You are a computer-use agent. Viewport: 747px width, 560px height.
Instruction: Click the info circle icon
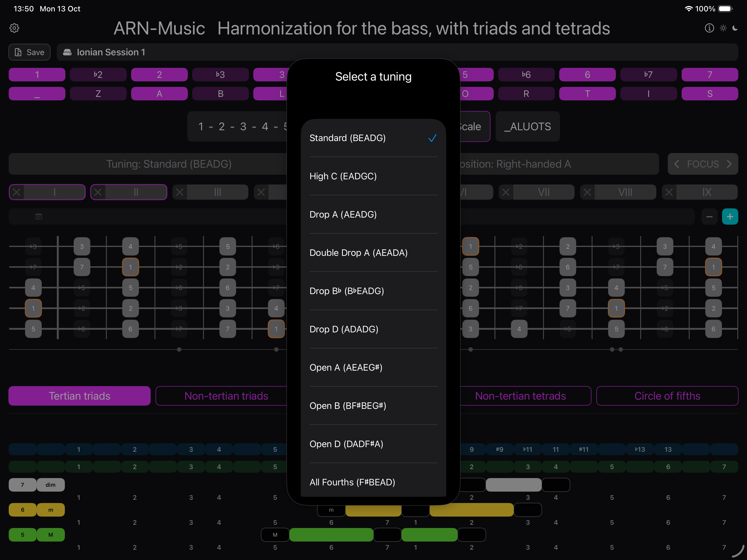709,28
